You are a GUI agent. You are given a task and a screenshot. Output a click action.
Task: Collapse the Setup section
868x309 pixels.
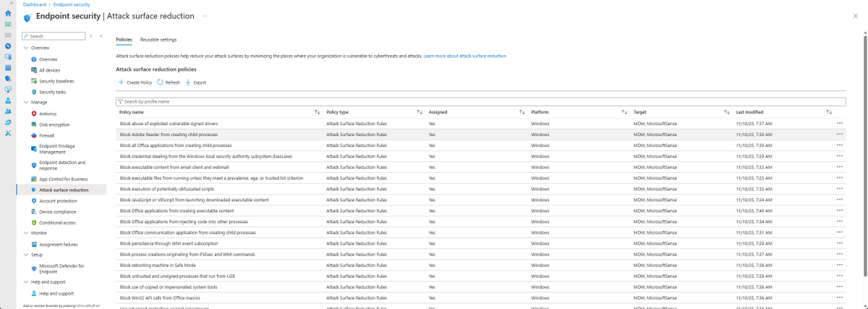25,255
